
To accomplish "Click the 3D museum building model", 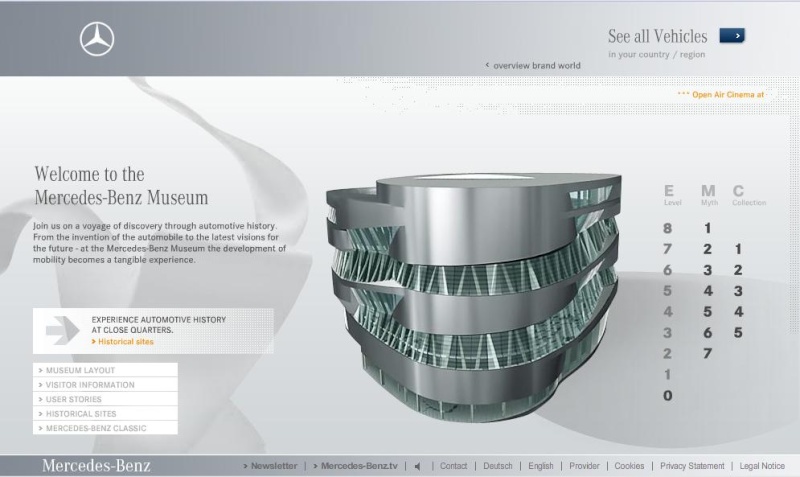I will (474, 297).
